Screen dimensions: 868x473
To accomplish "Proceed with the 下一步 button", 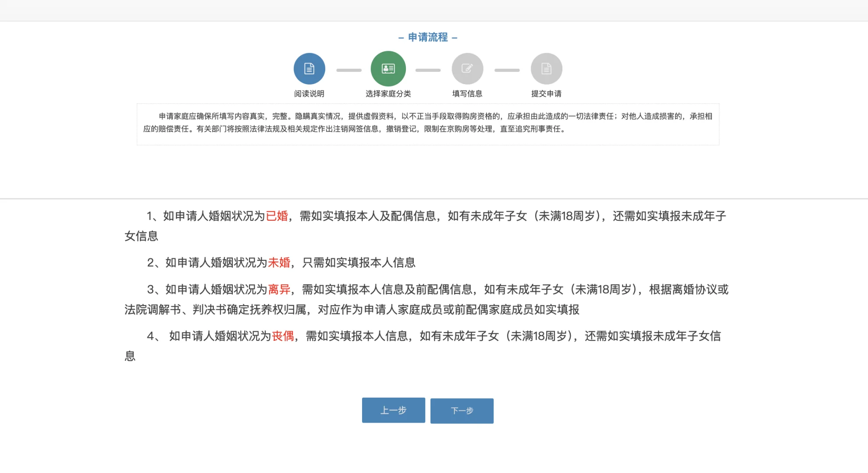I will click(462, 411).
